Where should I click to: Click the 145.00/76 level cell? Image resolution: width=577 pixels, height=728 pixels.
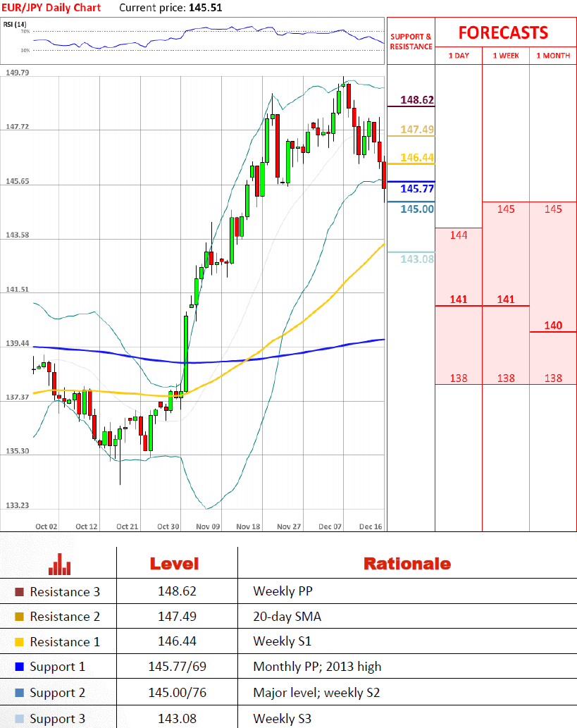point(177,693)
